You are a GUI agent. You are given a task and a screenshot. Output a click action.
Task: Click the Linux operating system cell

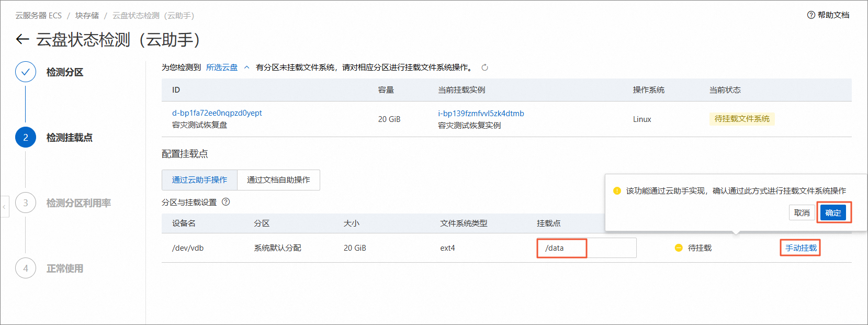[x=642, y=119]
